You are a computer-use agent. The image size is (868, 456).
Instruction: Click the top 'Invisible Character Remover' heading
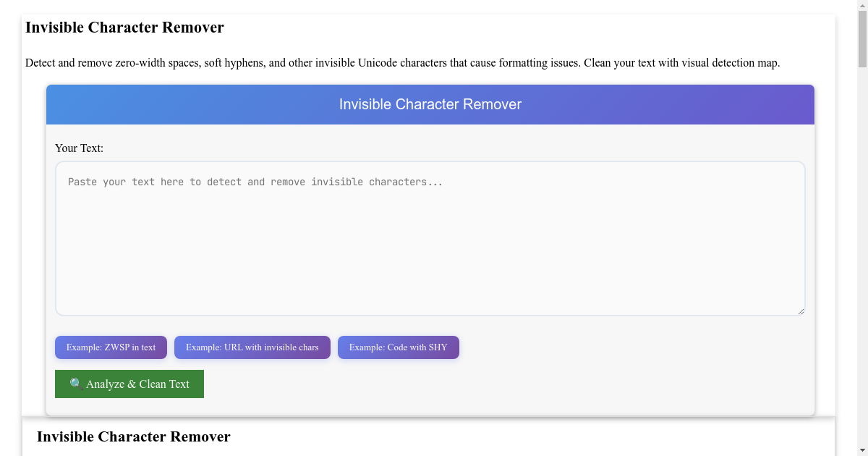coord(124,28)
